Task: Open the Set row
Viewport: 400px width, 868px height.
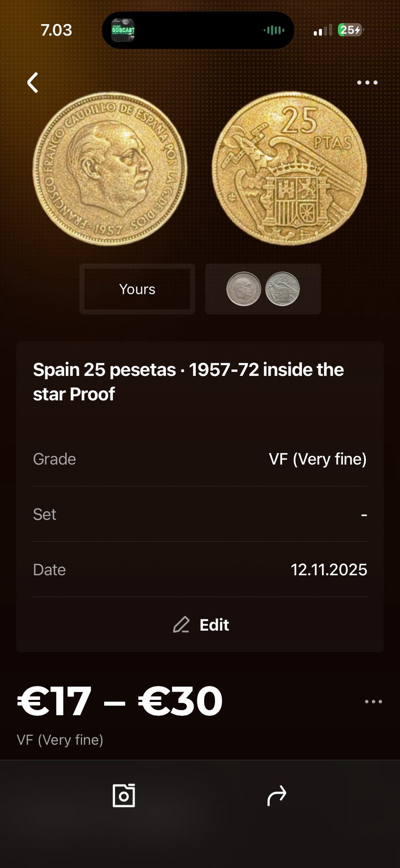Action: (x=200, y=514)
